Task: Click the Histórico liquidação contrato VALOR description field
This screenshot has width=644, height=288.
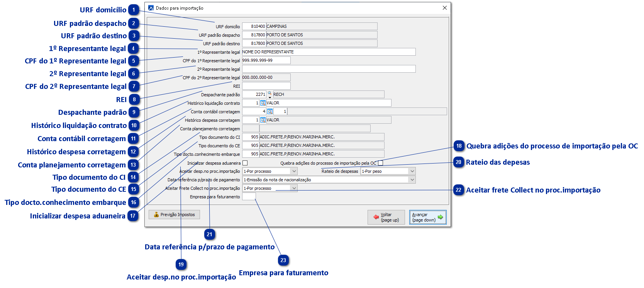Action: [x=329, y=103]
